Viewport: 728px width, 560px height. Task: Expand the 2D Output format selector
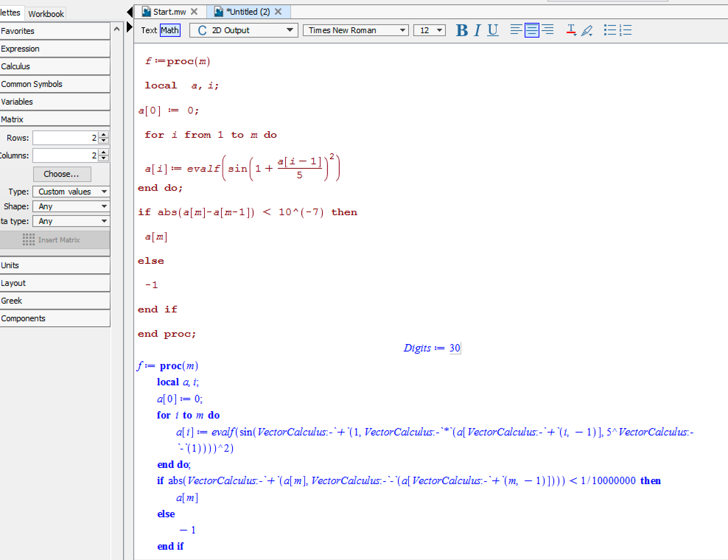pos(289,29)
